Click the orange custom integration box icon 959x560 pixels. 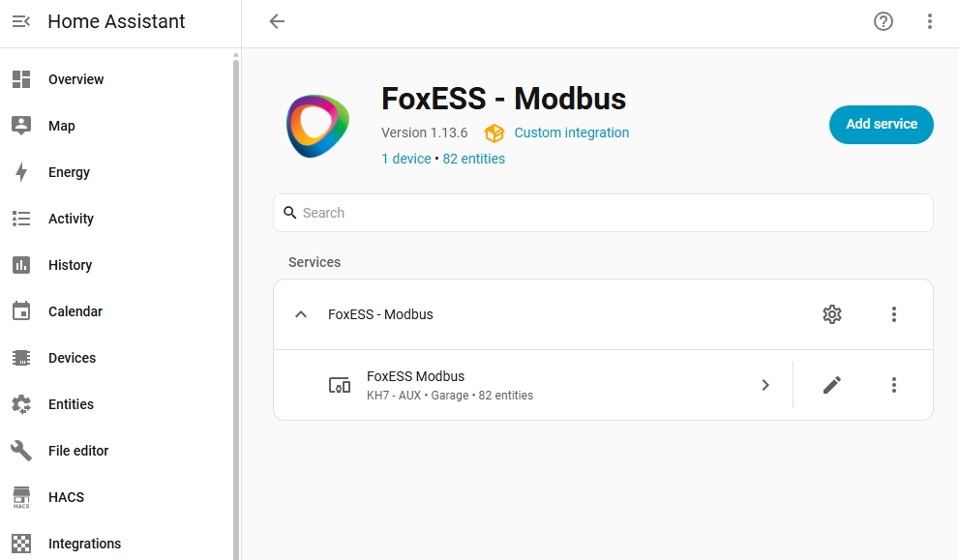494,133
